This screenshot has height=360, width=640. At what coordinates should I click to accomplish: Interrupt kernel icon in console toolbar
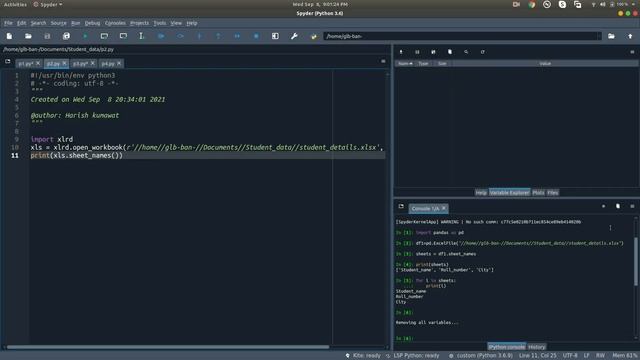click(x=603, y=207)
